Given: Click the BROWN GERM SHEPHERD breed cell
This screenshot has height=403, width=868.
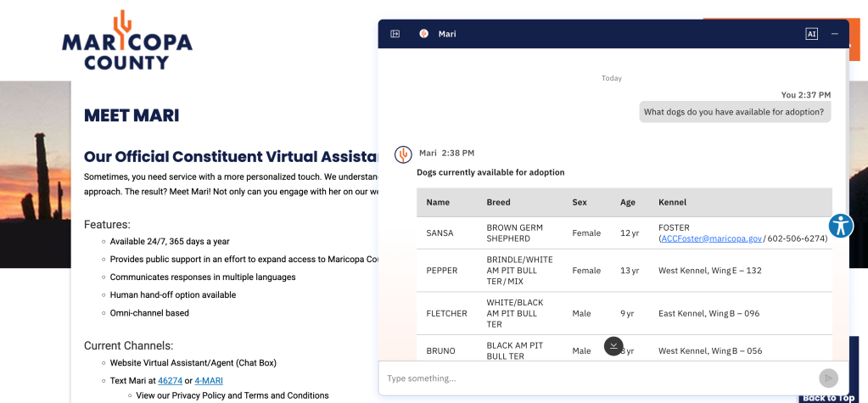Looking at the screenshot, I should [514, 233].
